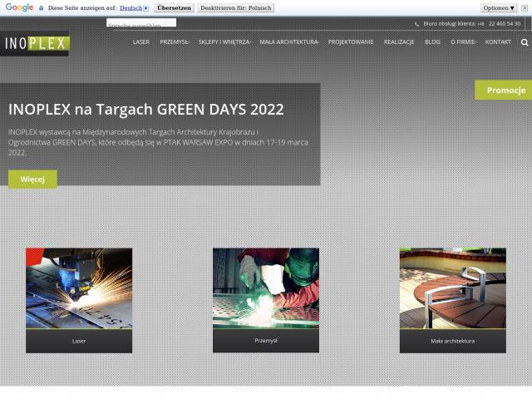The height and width of the screenshot is (399, 532).
Task: Expand the MAŁA ARCHITEKTURA menu
Action: [x=289, y=42]
